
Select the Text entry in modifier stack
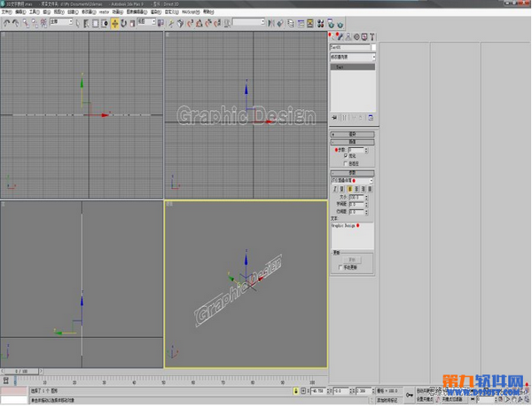click(353, 67)
